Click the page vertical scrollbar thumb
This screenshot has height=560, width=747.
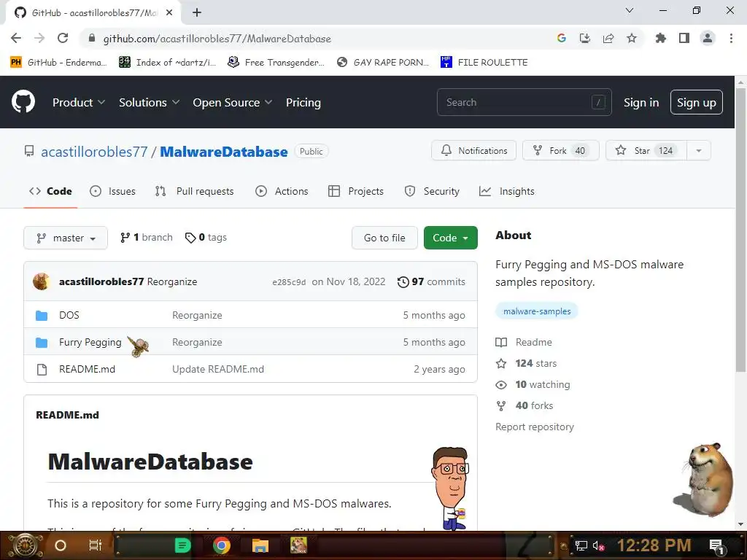point(740,230)
